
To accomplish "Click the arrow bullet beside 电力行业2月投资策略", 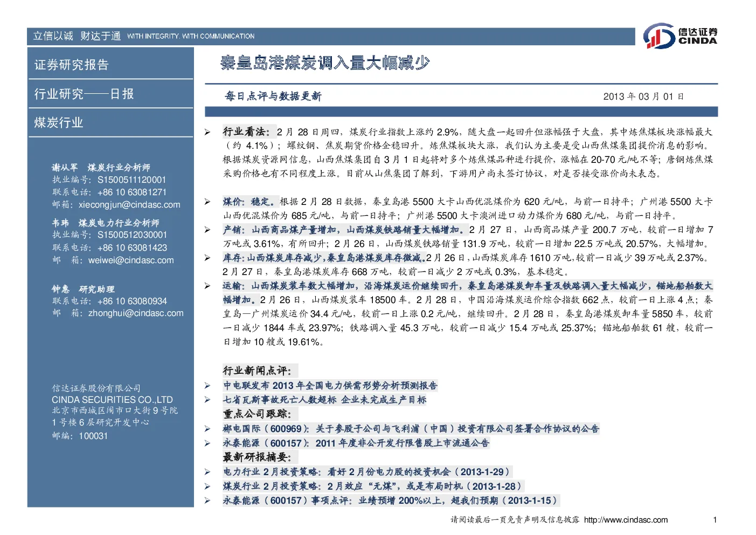I will [207, 472].
